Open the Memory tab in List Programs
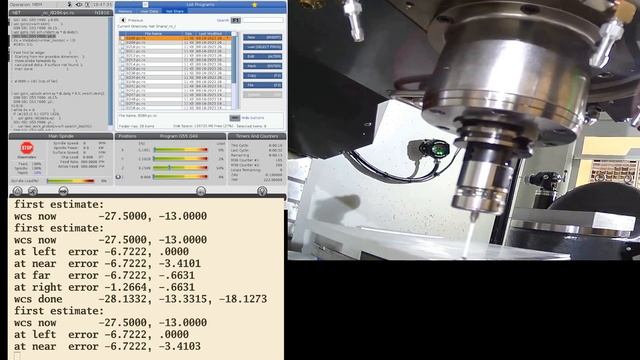The height and width of the screenshot is (360, 640). 125,11
